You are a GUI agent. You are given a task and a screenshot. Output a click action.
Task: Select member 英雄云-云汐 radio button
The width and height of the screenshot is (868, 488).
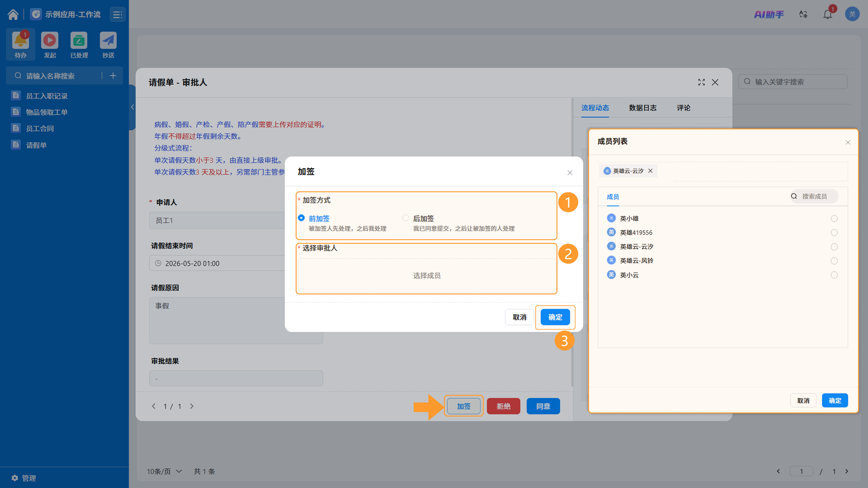coord(834,247)
